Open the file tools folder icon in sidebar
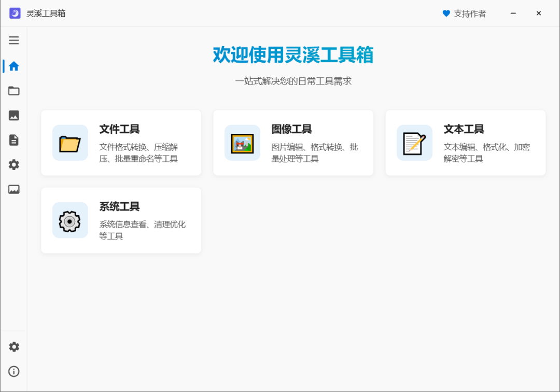Image resolution: width=560 pixels, height=392 pixels. [14, 91]
